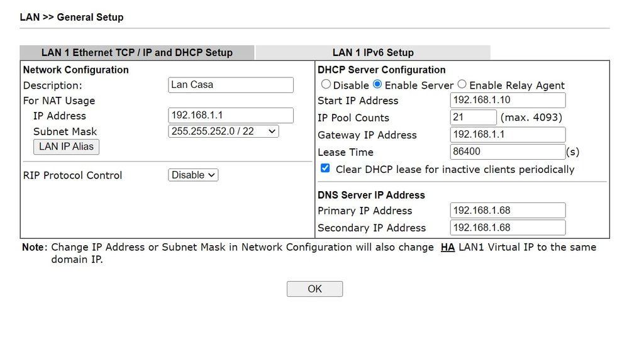
Task: Click the (max. 4093) text
Action: 531,118
